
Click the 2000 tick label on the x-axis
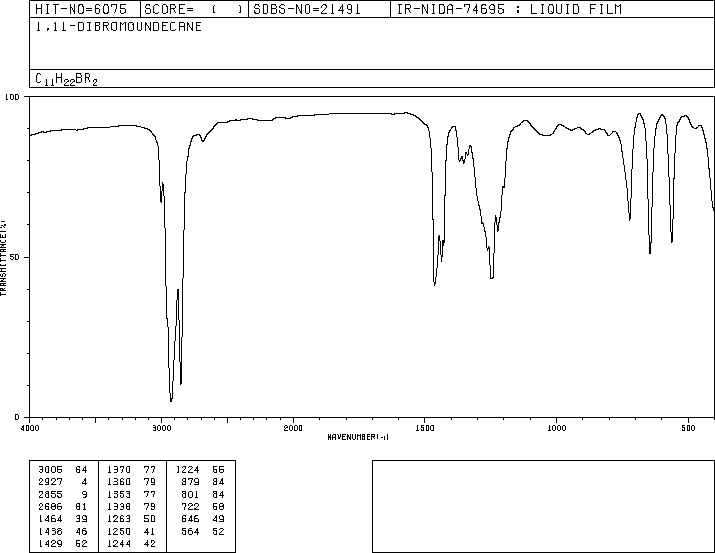click(x=293, y=428)
